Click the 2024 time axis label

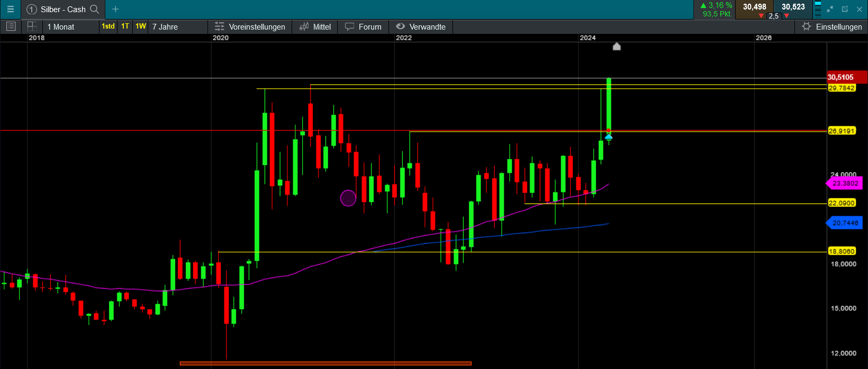(x=587, y=38)
